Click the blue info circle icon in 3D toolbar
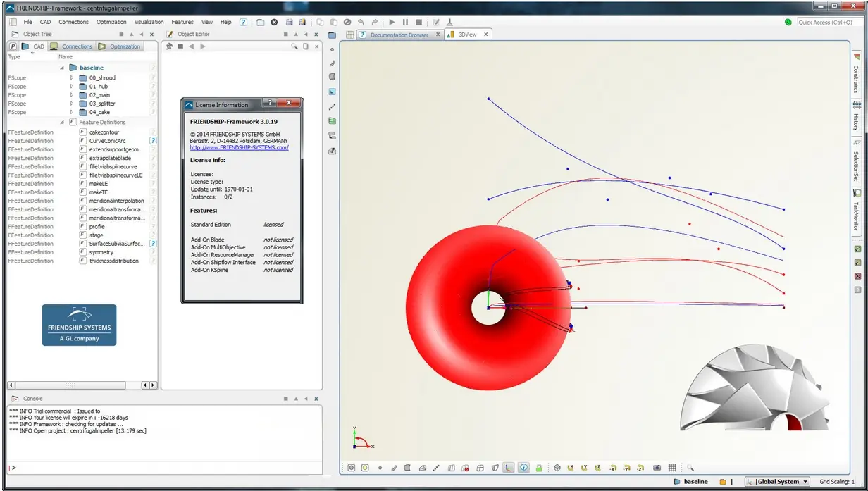This screenshot has height=491, width=868. coord(524,468)
